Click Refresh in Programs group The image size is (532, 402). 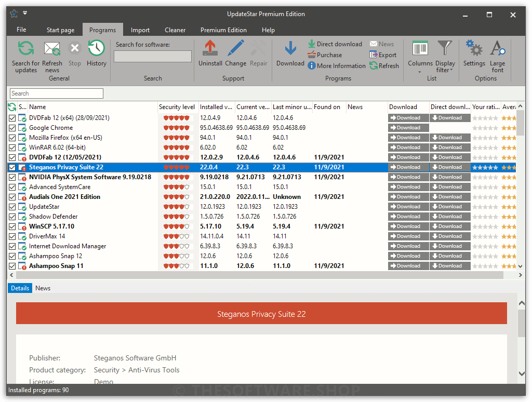point(384,66)
